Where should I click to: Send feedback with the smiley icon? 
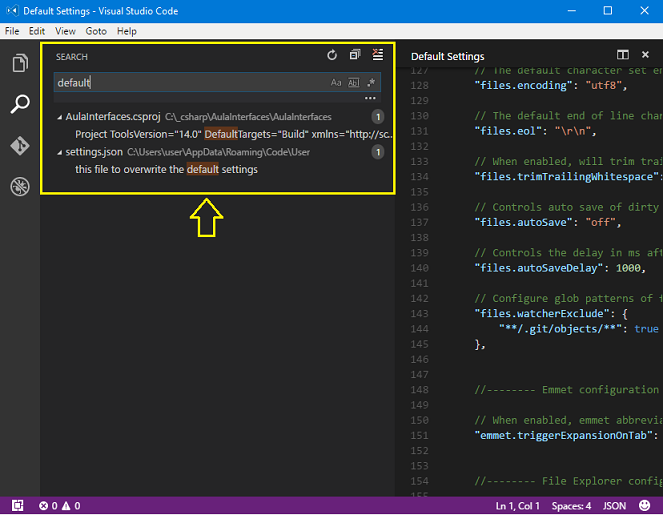[644, 506]
